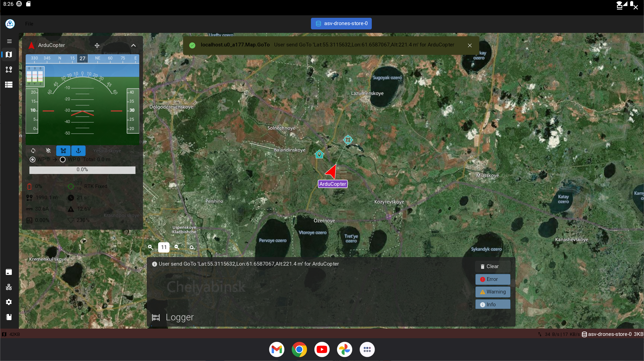Toggle the blue anchor button
644x361 pixels.
coord(78,151)
